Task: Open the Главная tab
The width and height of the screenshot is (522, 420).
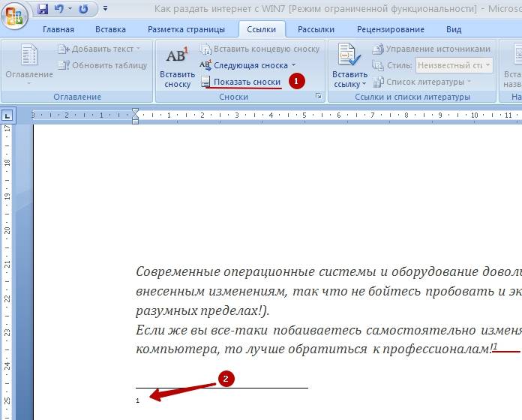Action: (58, 29)
